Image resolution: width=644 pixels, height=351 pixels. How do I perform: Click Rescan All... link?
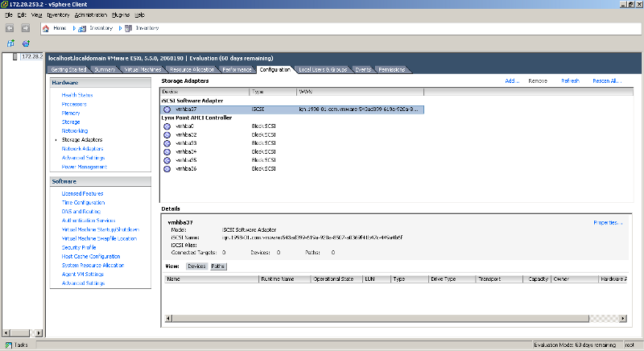607,81
